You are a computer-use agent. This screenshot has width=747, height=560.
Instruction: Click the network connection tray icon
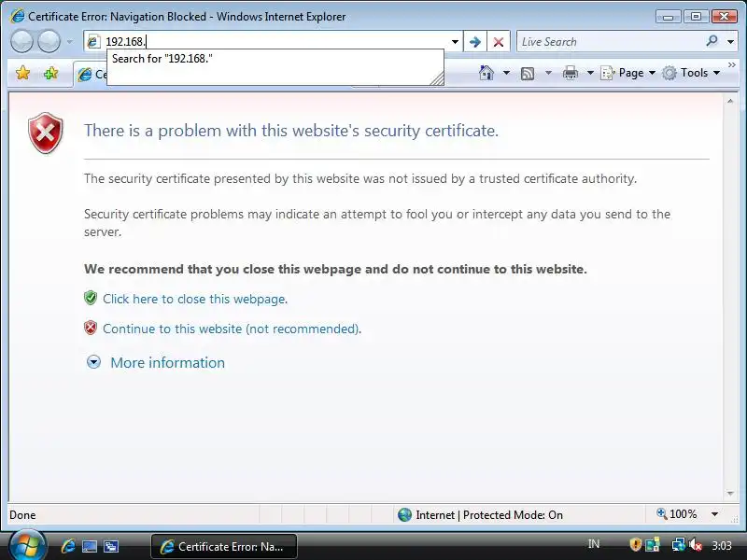(678, 545)
